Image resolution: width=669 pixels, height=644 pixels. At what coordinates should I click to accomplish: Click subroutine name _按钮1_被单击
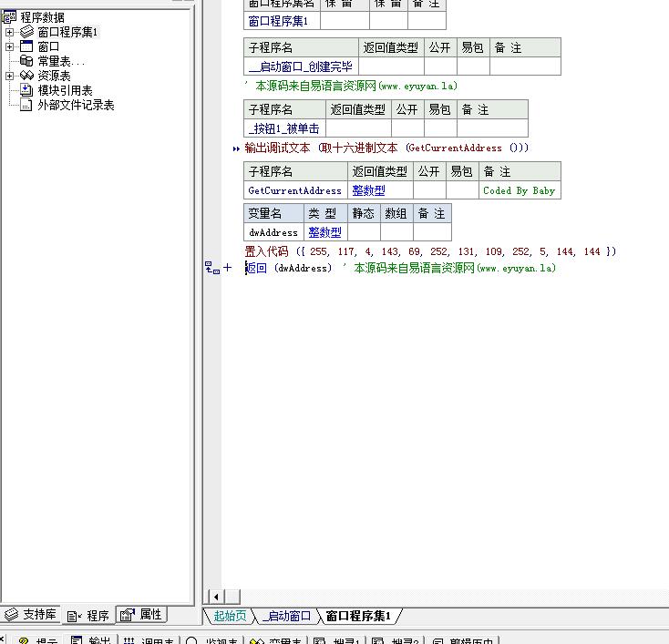[x=284, y=128]
